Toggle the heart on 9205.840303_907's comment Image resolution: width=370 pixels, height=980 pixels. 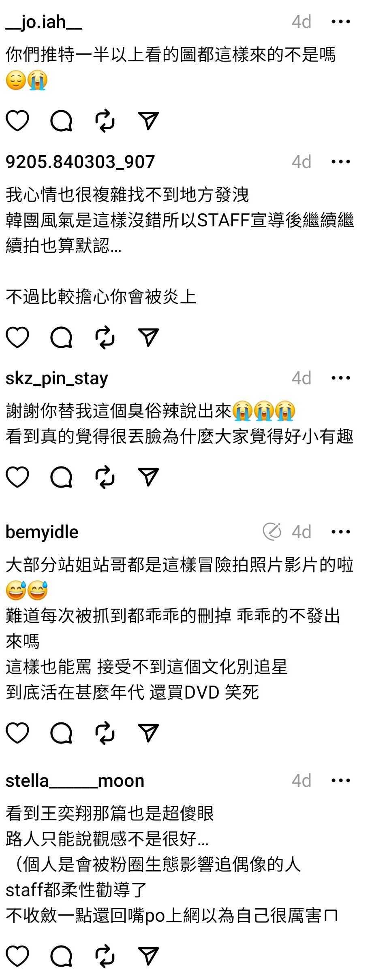(x=17, y=337)
